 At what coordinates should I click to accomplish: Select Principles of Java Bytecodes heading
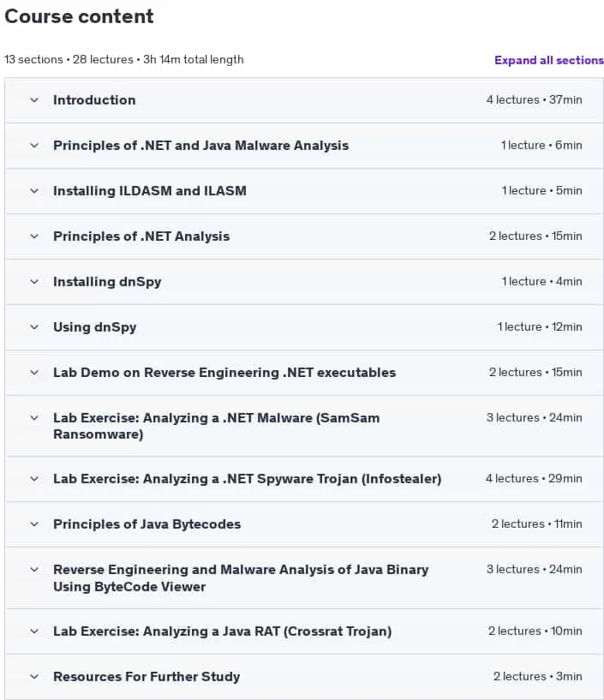(x=147, y=524)
